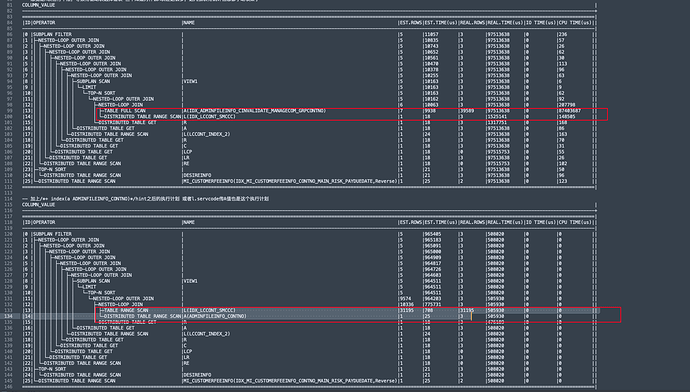Click A(ADMINFILEINFO_CONTNO) name in lower plan
Screen dimensions: 690x392
point(215,316)
